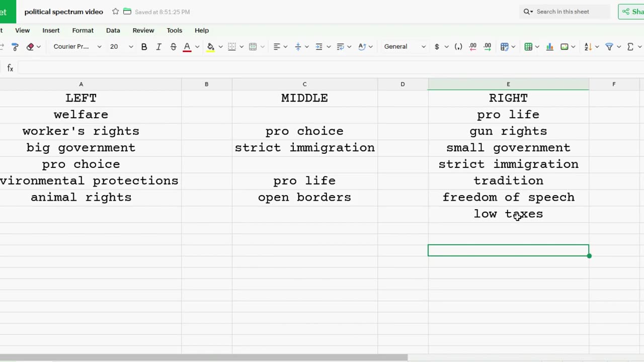Image resolution: width=644 pixels, height=362 pixels.
Task: Select the cell containing gun rights
Action: 508,131
